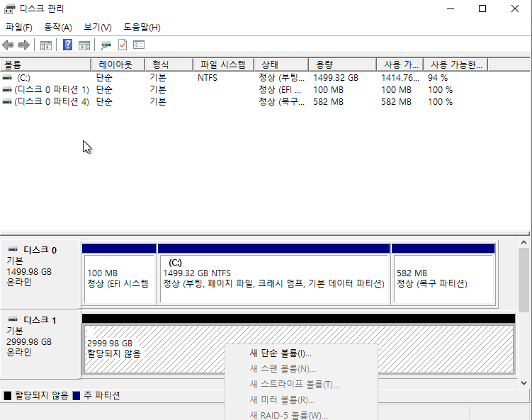The width and height of the screenshot is (532, 420).
Task: Click the connect/rescan disk toolbar icon
Action: pyautogui.click(x=106, y=45)
